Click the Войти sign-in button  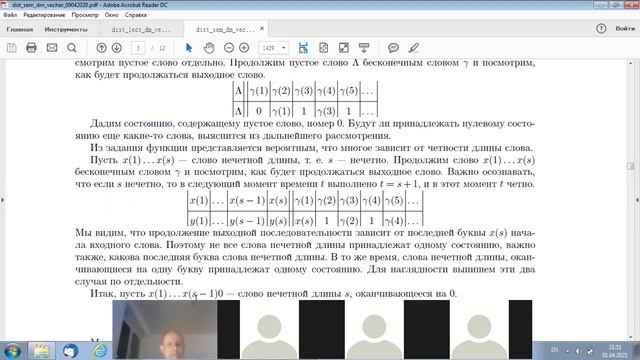click(x=624, y=29)
